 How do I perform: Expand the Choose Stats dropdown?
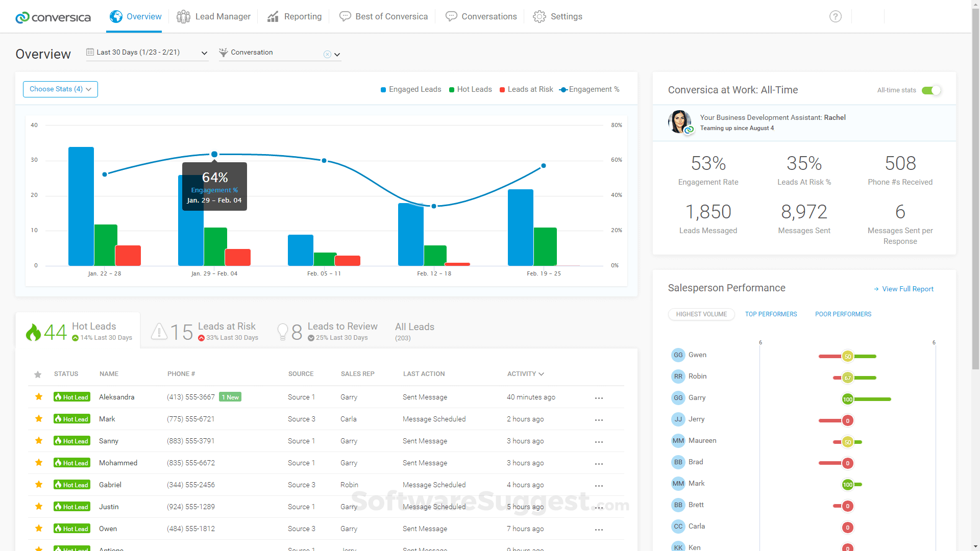coord(60,89)
